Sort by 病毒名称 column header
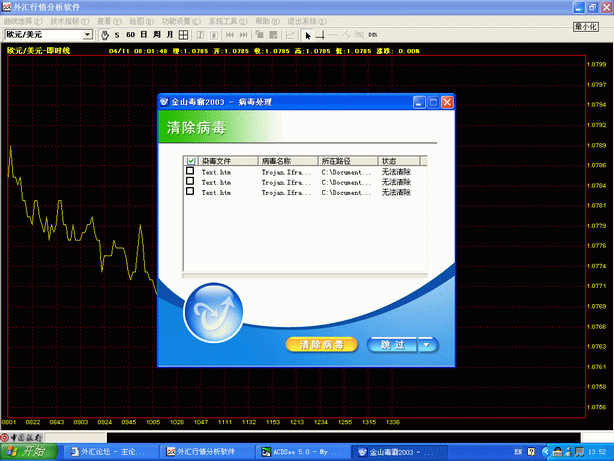 [288, 161]
